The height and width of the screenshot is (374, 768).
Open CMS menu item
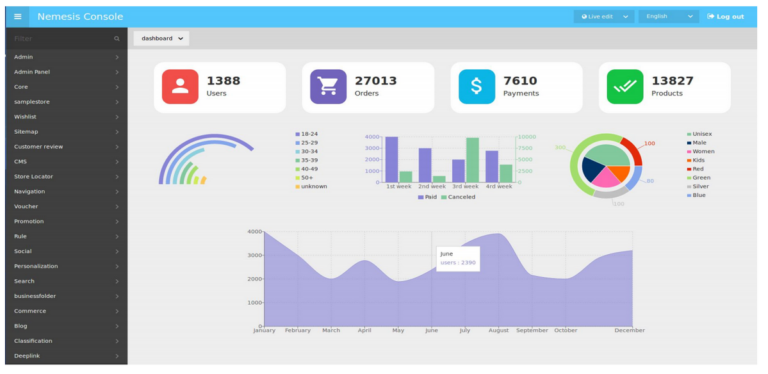click(67, 162)
